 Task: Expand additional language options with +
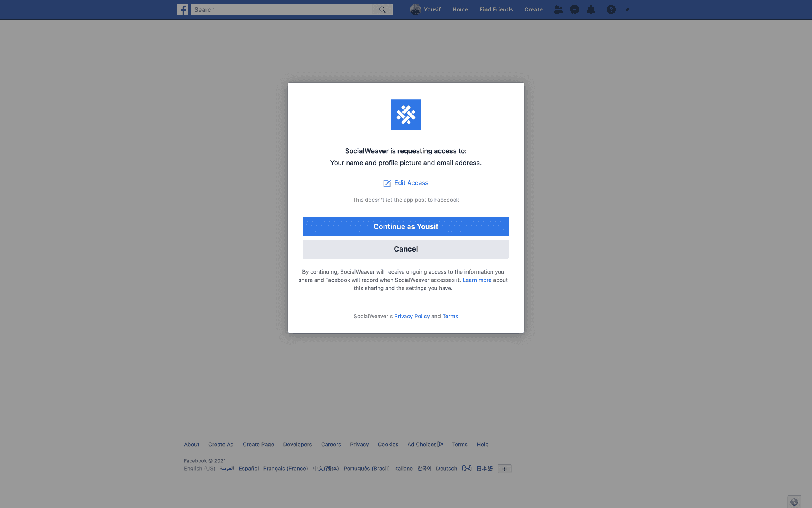click(505, 468)
